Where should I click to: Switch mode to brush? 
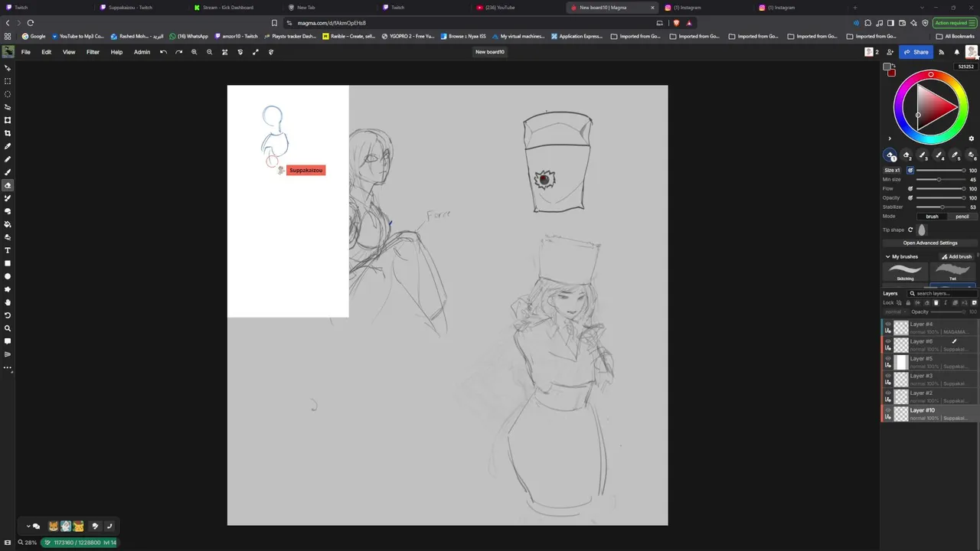tap(932, 217)
